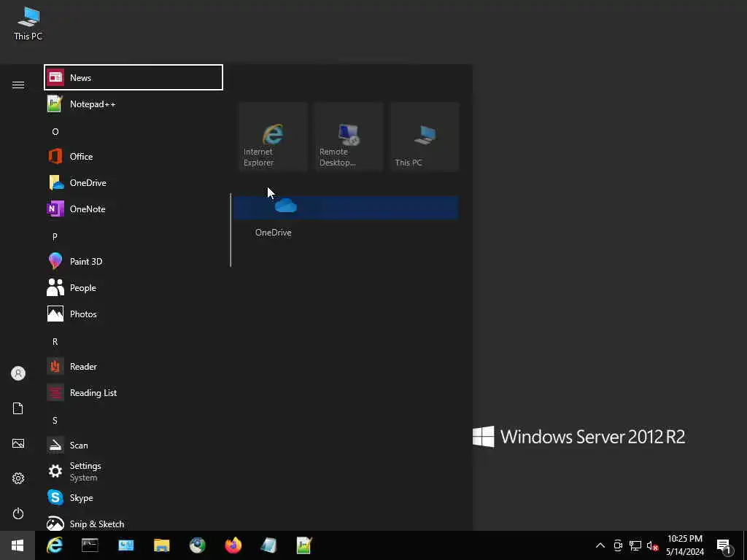Open OneDrive from the app list
Screen dimensions: 747x560
[133, 182]
